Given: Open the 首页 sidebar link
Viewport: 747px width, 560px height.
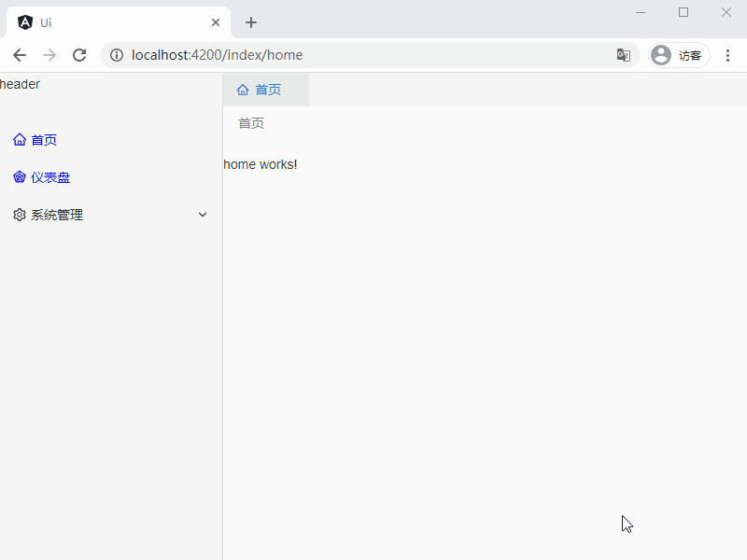Looking at the screenshot, I should pyautogui.click(x=44, y=140).
